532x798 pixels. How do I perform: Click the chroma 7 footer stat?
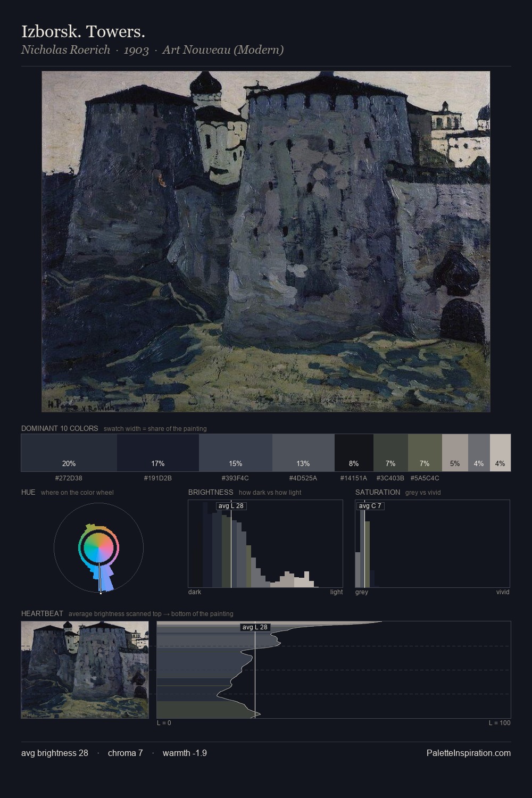(125, 753)
